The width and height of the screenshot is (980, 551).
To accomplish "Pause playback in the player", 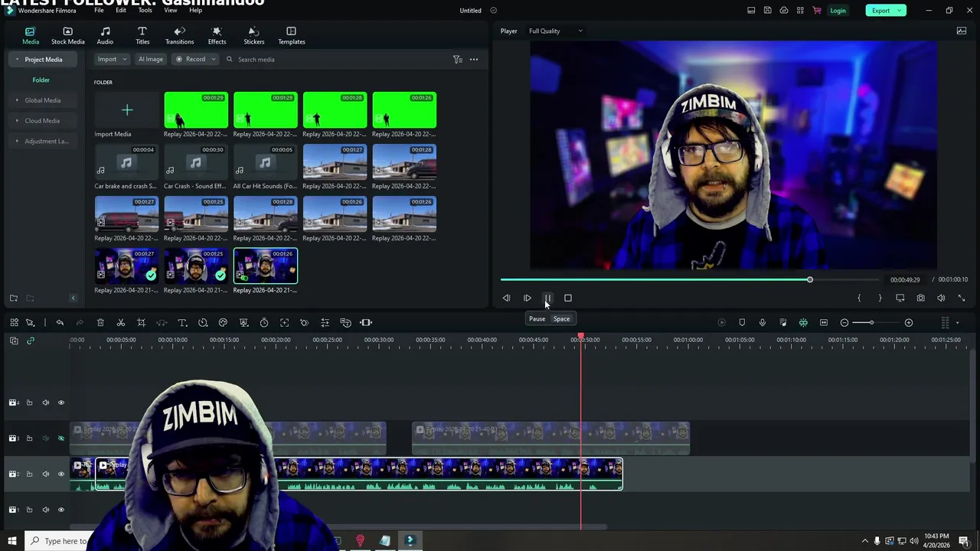I will point(547,298).
